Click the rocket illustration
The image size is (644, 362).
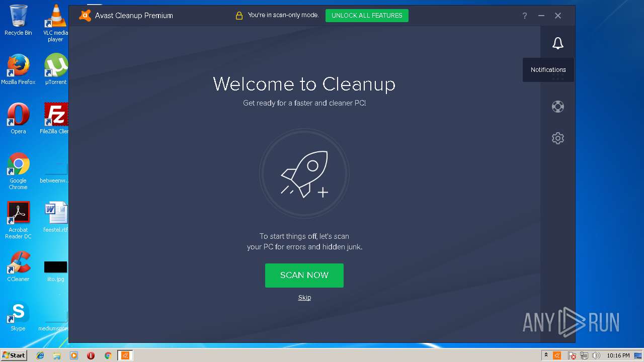click(304, 173)
